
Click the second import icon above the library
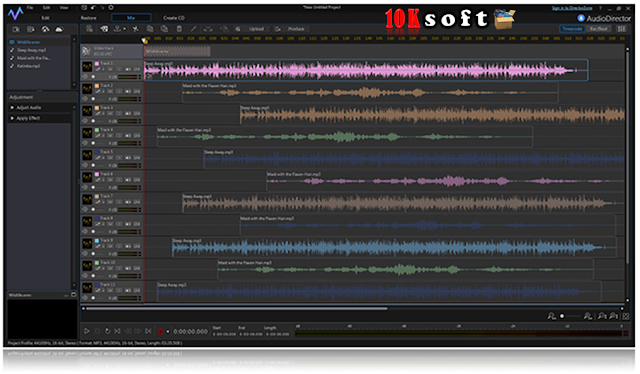coord(31,29)
